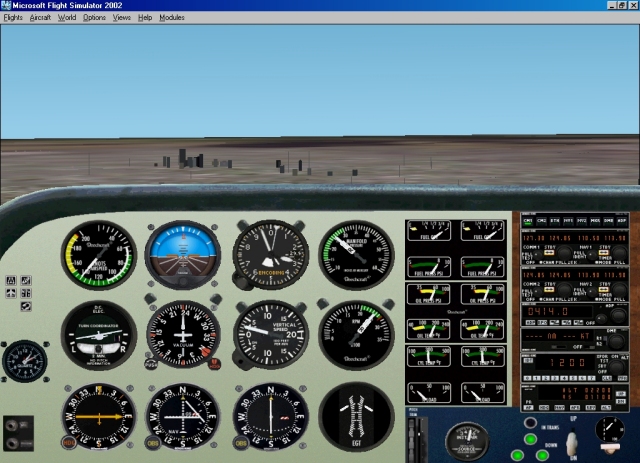Click the quartz clock on the panel
The width and height of the screenshot is (640, 463).
tap(25, 361)
